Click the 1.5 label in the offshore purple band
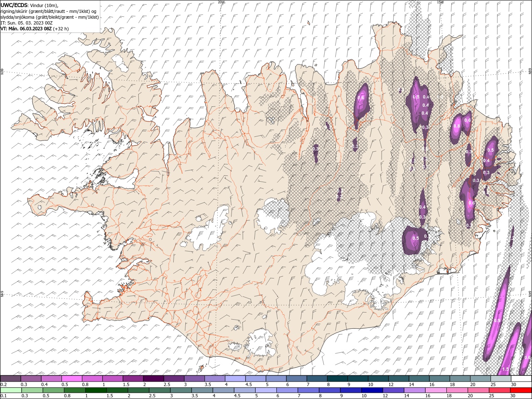Viewport: 532px width, 399px height. coord(505,369)
